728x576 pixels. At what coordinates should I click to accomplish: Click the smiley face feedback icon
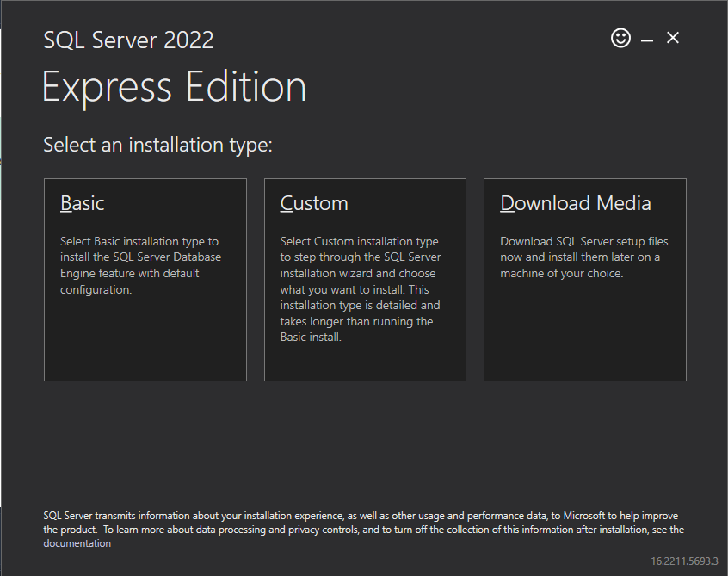click(x=620, y=38)
